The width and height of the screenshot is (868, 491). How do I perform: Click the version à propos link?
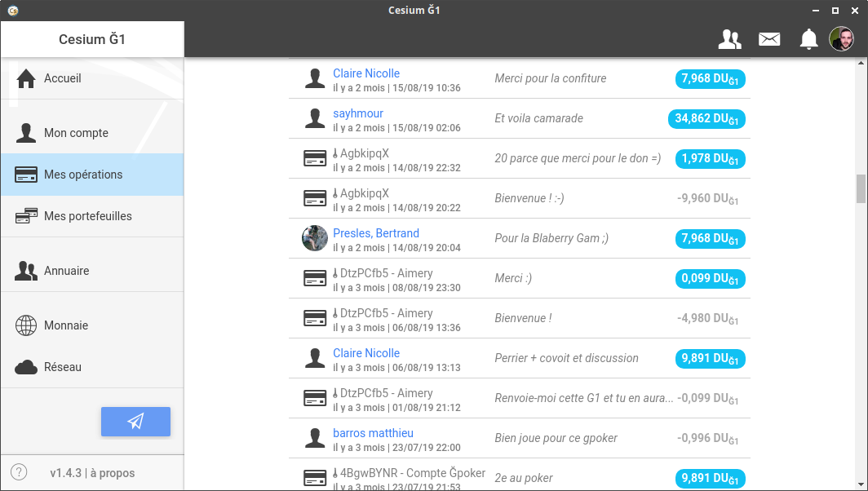92,473
